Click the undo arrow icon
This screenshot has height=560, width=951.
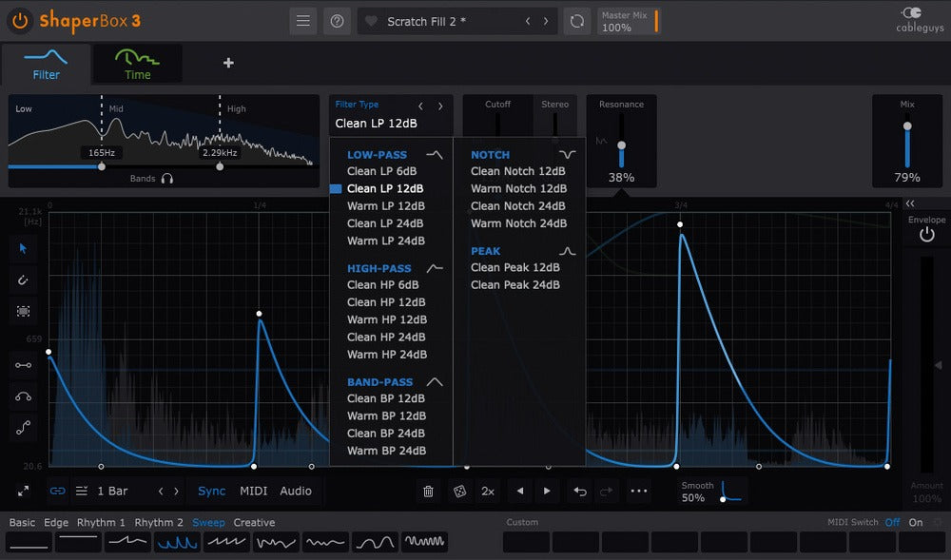[579, 491]
